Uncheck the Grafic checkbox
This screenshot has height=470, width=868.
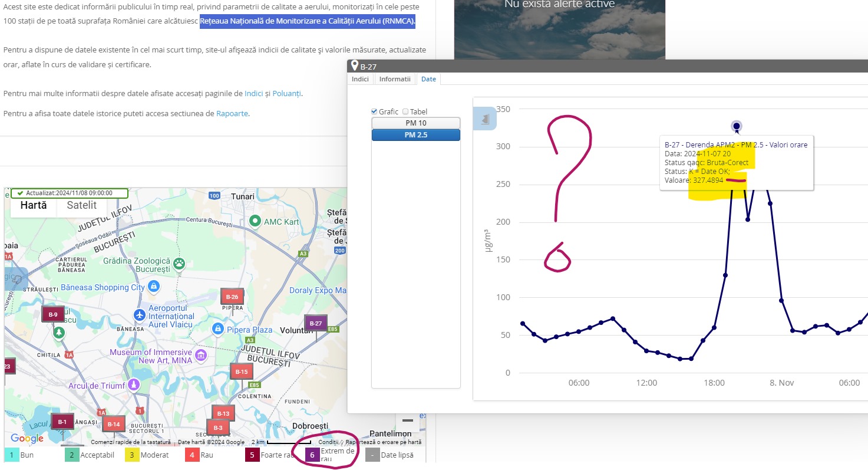[374, 111]
